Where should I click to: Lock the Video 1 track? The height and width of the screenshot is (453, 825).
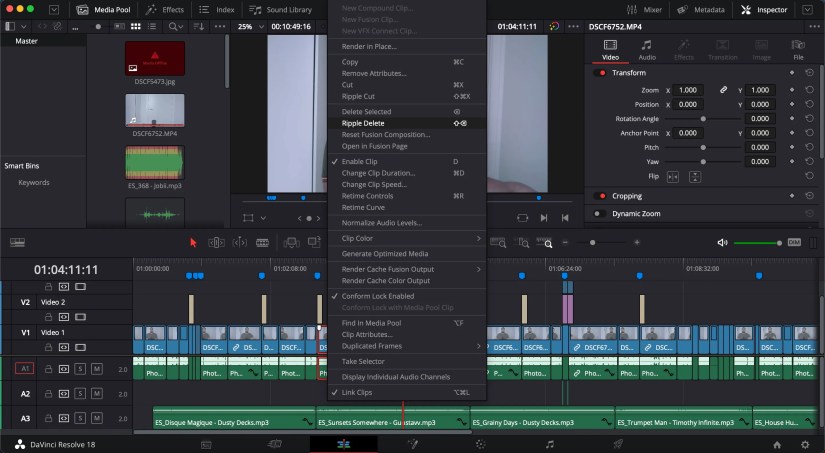pyautogui.click(x=48, y=347)
